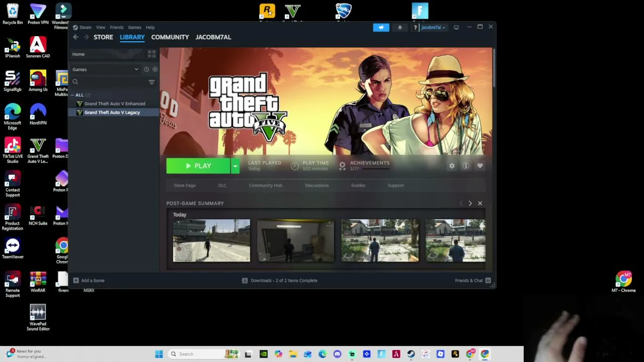Navigate forward with the right arrow
This screenshot has width=644, height=362.
(x=86, y=37)
